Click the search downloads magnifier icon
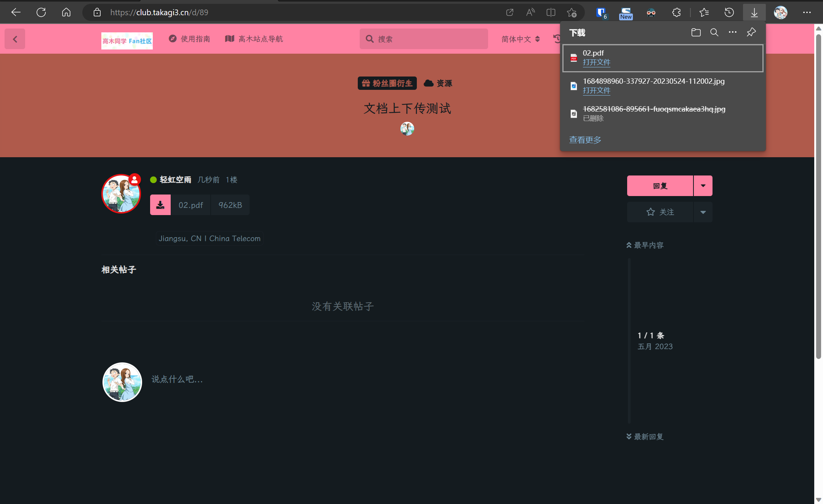The height and width of the screenshot is (504, 823). (714, 33)
